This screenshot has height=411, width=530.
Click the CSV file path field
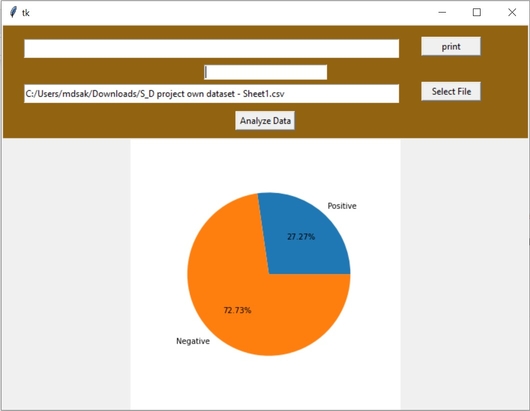point(212,94)
